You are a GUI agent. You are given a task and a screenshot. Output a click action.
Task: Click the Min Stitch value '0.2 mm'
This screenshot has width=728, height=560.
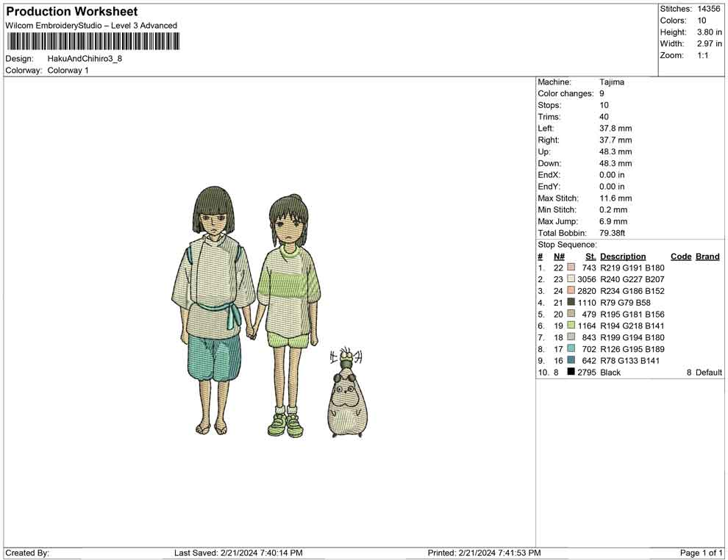click(x=613, y=209)
